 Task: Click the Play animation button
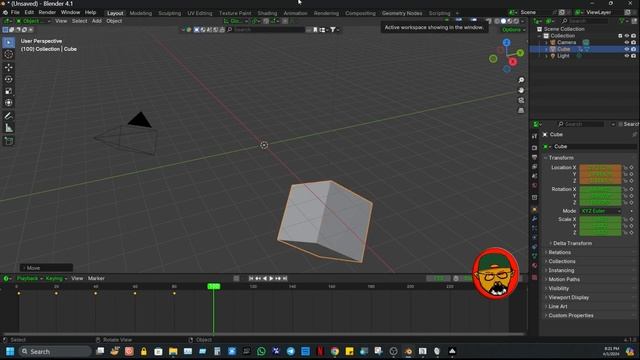tap(271, 278)
